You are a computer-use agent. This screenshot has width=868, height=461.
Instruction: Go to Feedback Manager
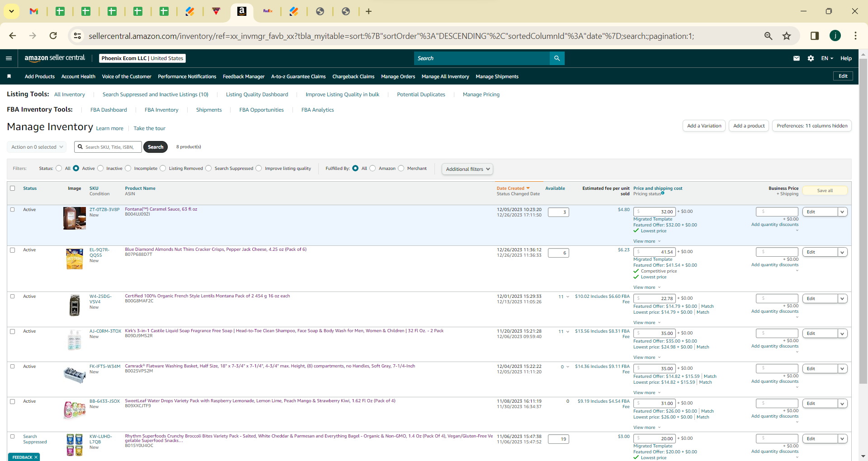[x=244, y=76]
